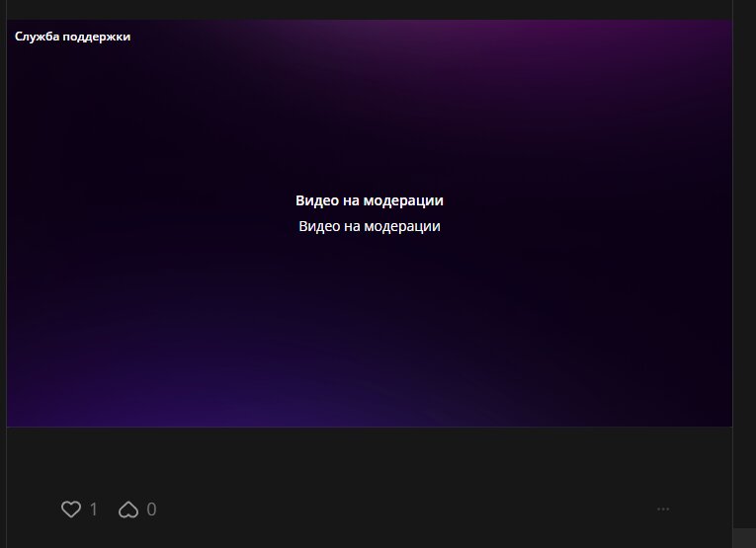Screen dimensions: 756x548
Task: Click the inverted heart dislike icon
Action: point(127,509)
